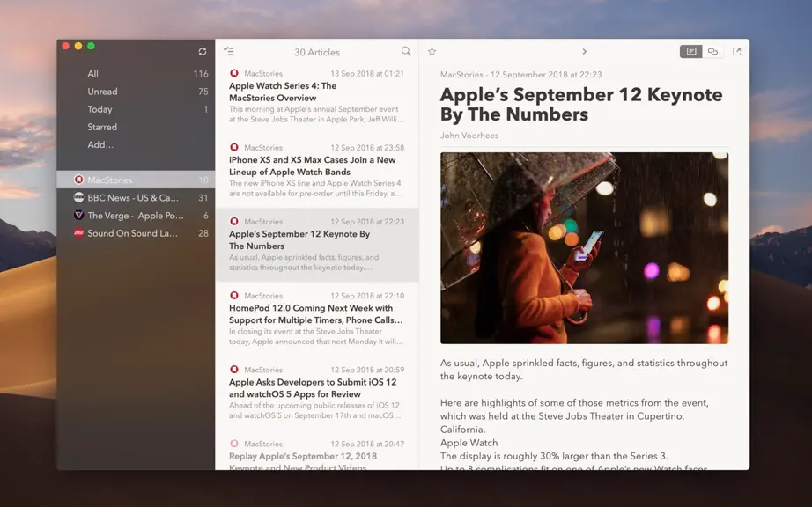
Task: Select the Starred filter
Action: [136, 127]
